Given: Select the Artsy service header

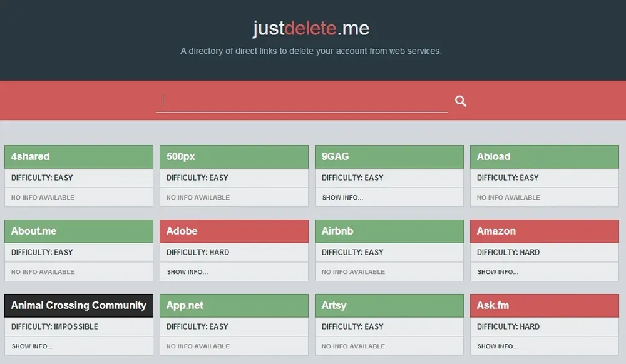Looking at the screenshot, I should pyautogui.click(x=389, y=306).
